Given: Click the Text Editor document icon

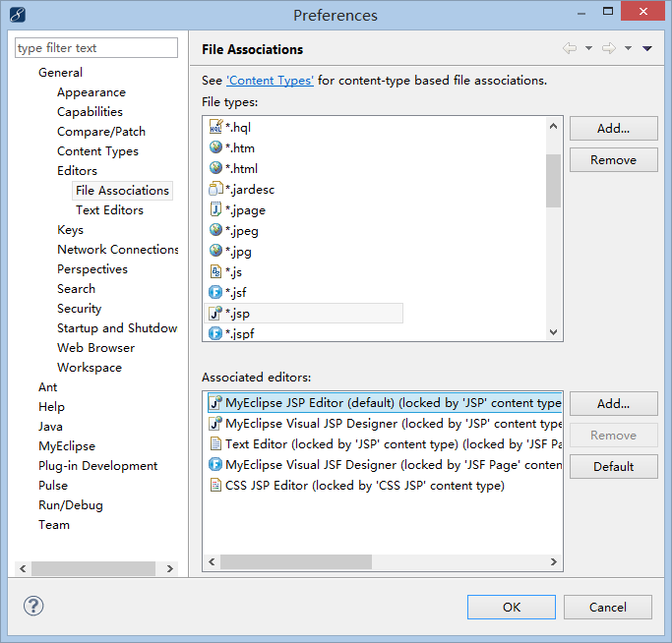Looking at the screenshot, I should click(215, 443).
